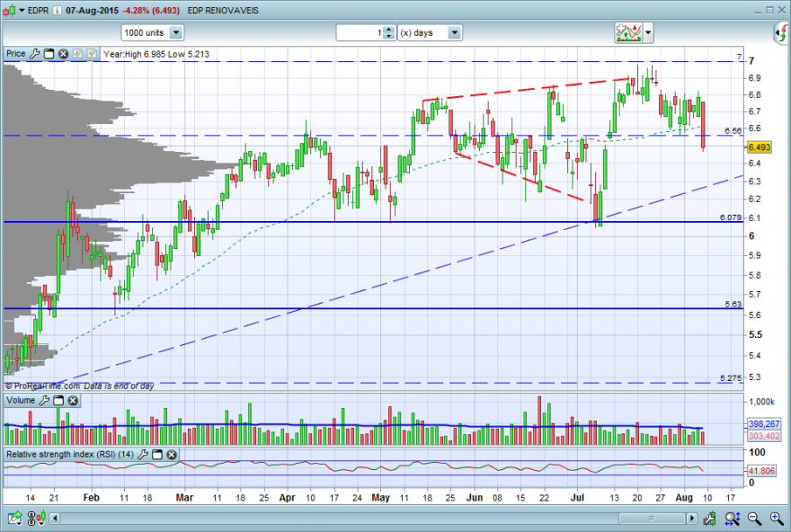Maximize the Volume panel window icon
This screenshot has height=532, width=791.
click(x=58, y=401)
